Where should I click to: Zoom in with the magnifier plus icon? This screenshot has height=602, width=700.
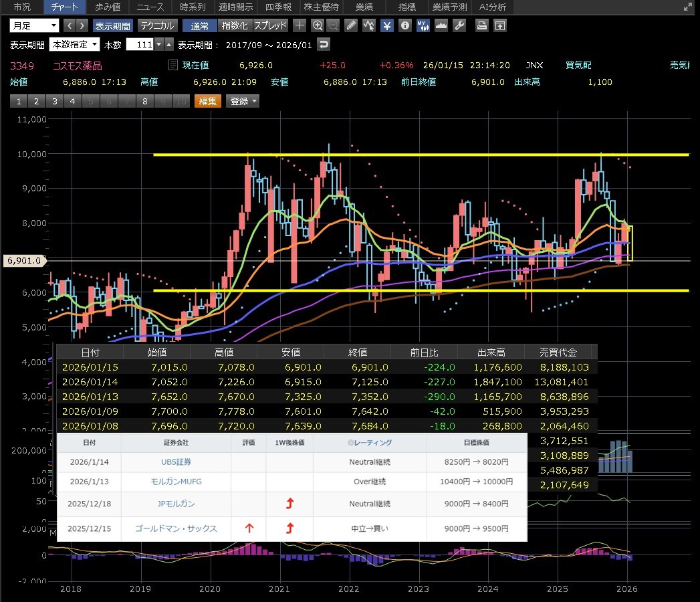coord(318,25)
